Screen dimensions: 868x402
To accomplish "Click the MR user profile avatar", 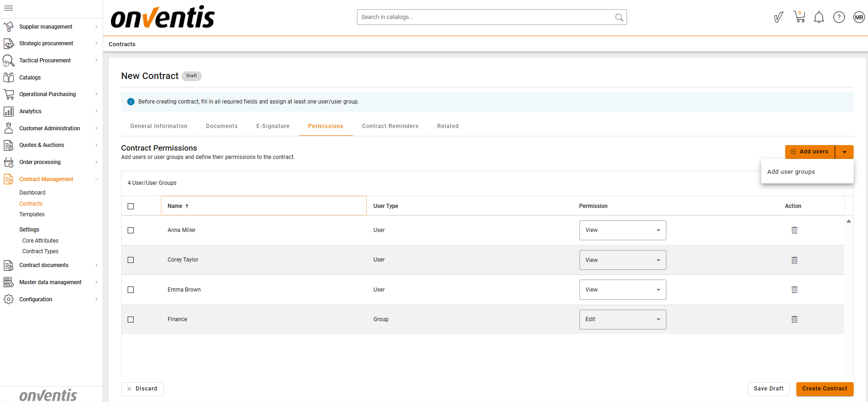I will [859, 18].
